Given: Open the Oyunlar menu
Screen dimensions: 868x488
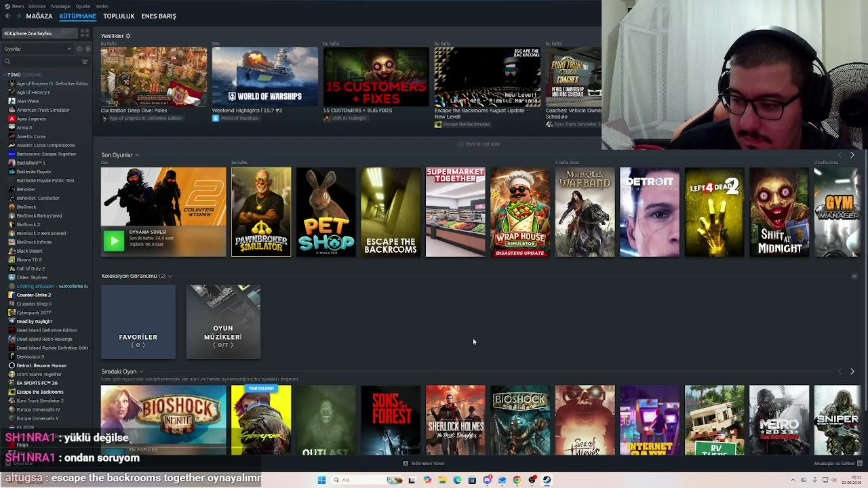Looking at the screenshot, I should (x=83, y=6).
